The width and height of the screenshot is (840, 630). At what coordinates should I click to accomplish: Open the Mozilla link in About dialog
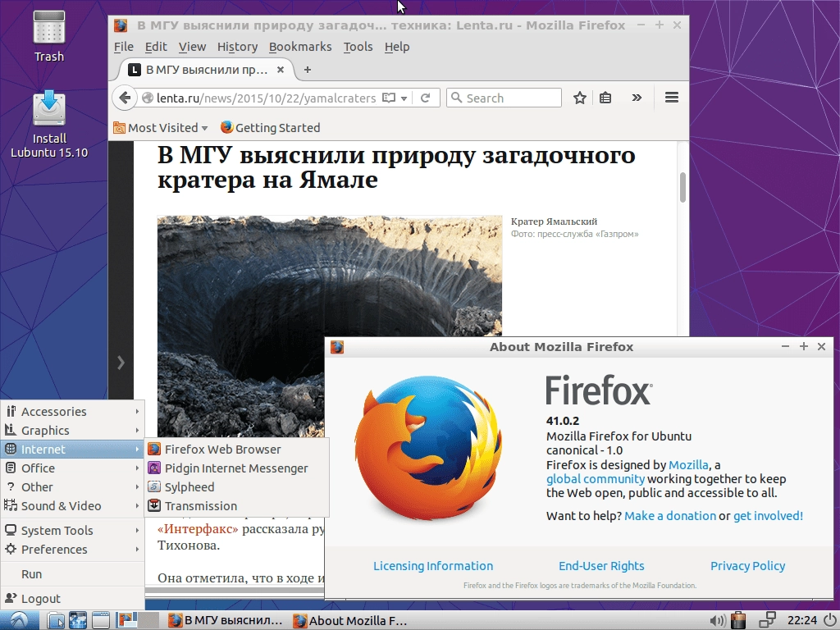688,464
